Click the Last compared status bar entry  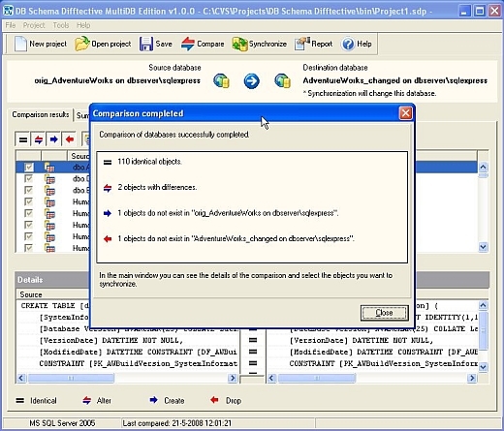pos(177,423)
